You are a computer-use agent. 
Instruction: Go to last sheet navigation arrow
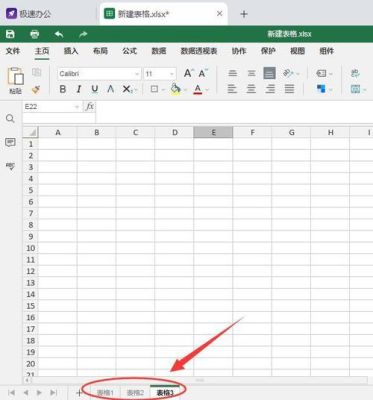53,393
